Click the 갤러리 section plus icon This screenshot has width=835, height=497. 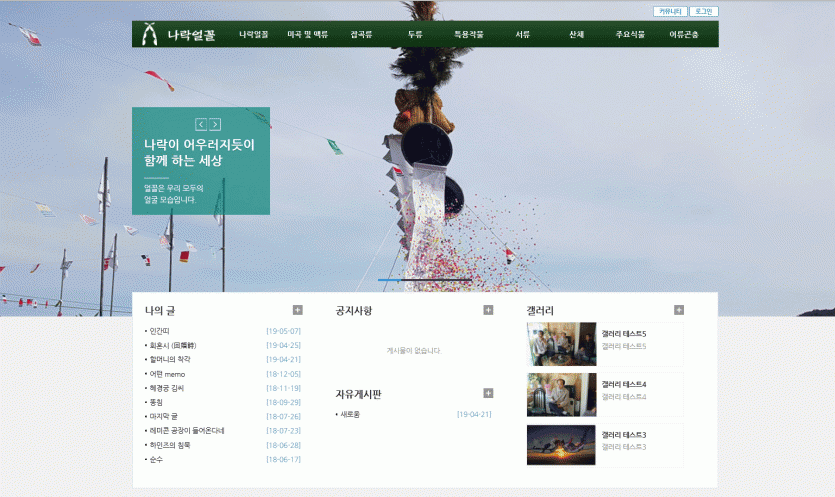coord(679,310)
